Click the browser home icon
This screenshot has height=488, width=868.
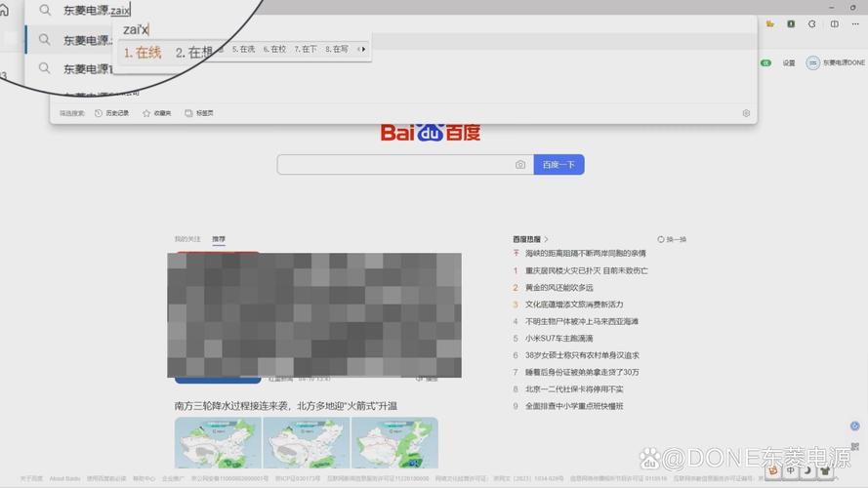point(4,11)
